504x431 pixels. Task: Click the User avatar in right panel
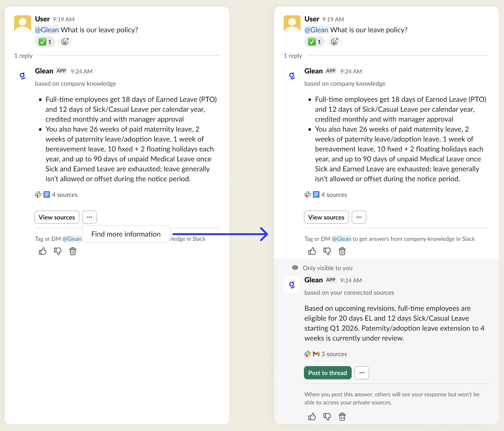coord(292,24)
